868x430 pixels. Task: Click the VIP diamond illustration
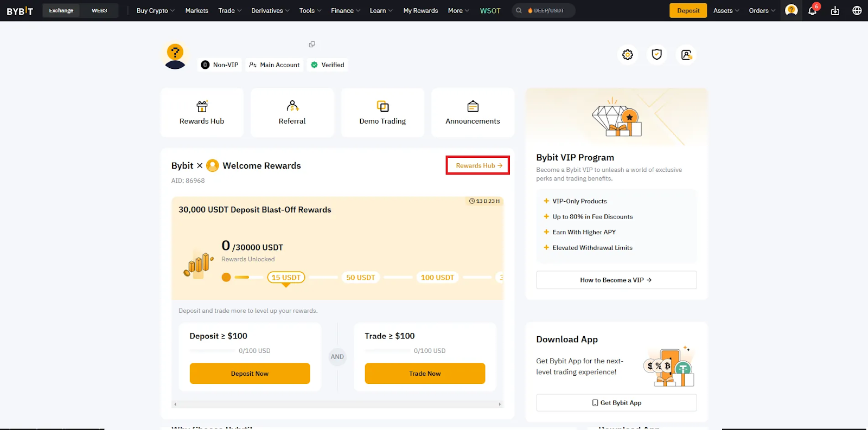point(617,118)
